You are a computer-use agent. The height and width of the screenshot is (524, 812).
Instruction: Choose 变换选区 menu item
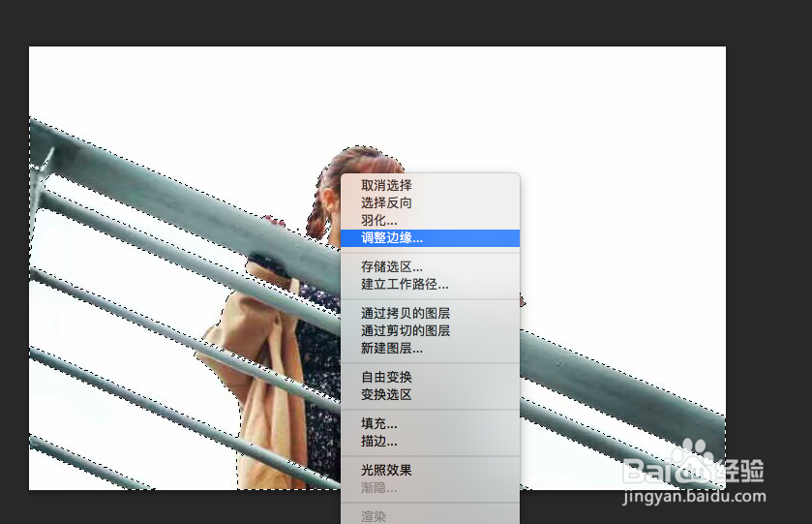tap(430, 395)
